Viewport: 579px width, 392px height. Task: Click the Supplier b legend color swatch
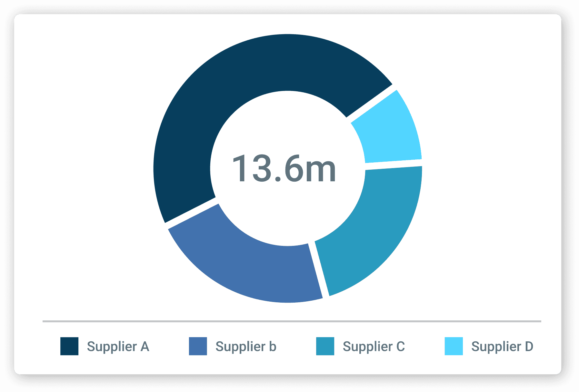pyautogui.click(x=197, y=347)
